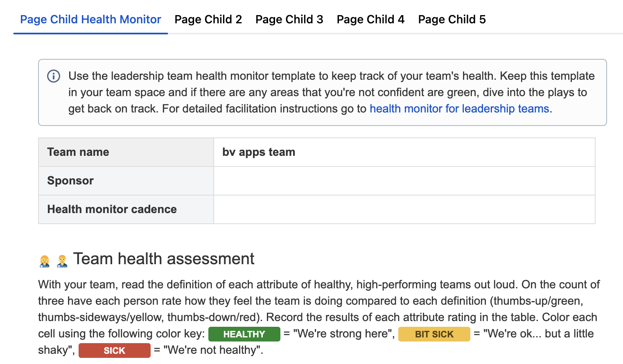This screenshot has height=364, width=623.
Task: Go to the Page Child 4 tab
Action: 370,20
